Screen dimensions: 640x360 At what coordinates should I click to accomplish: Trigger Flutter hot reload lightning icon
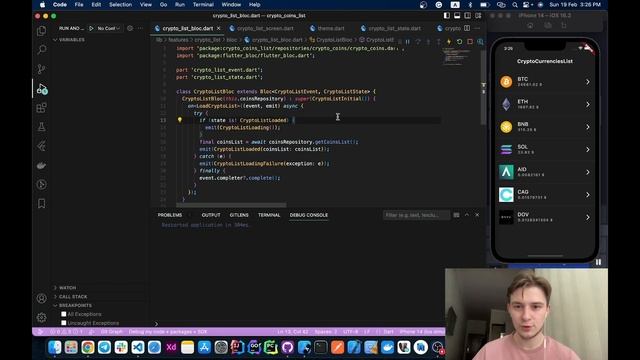[x=449, y=42]
